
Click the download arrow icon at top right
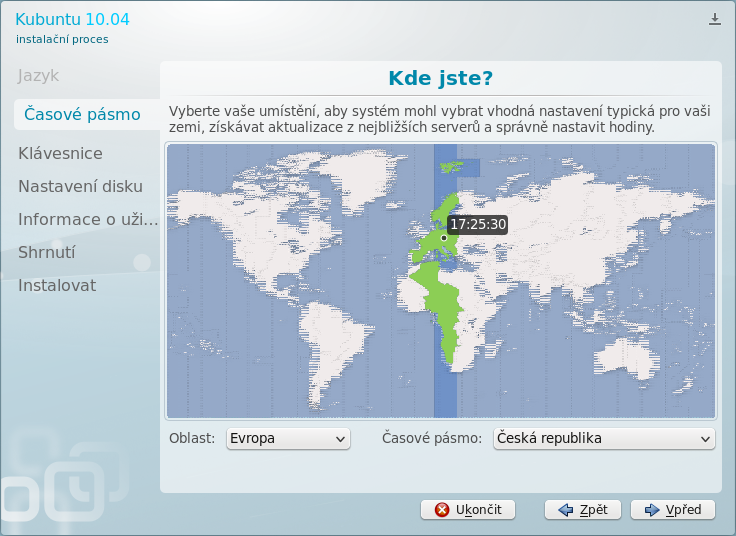pos(714,19)
